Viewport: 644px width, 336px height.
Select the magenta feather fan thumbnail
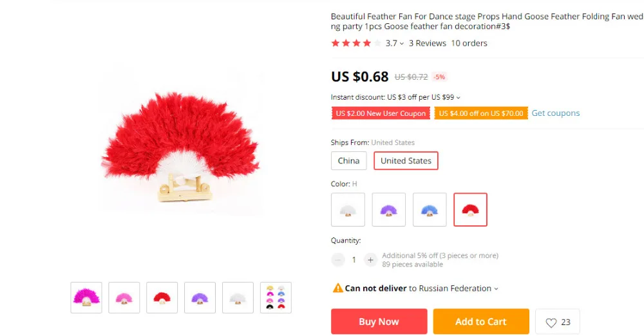click(86, 297)
